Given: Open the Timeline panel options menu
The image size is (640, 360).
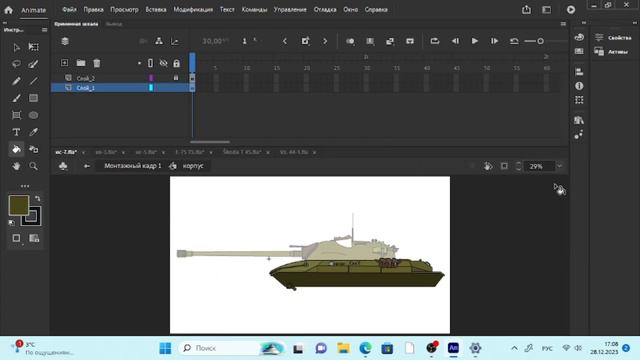Looking at the screenshot, I should [x=563, y=24].
